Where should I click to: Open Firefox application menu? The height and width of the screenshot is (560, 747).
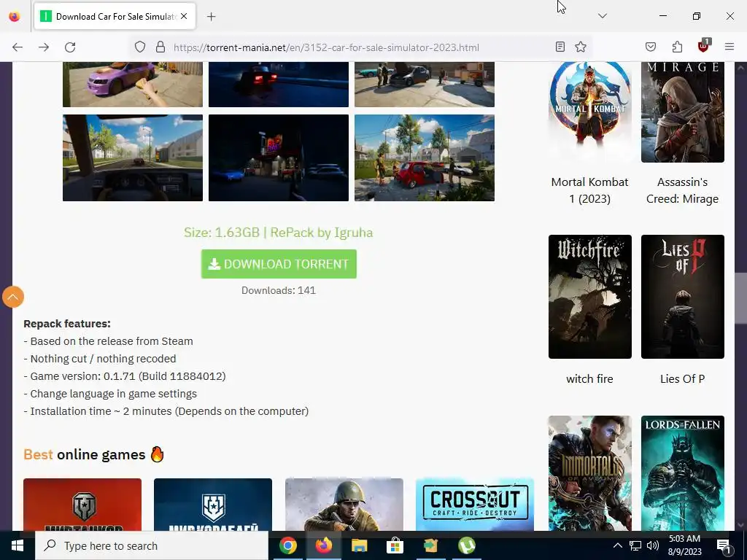pos(729,47)
